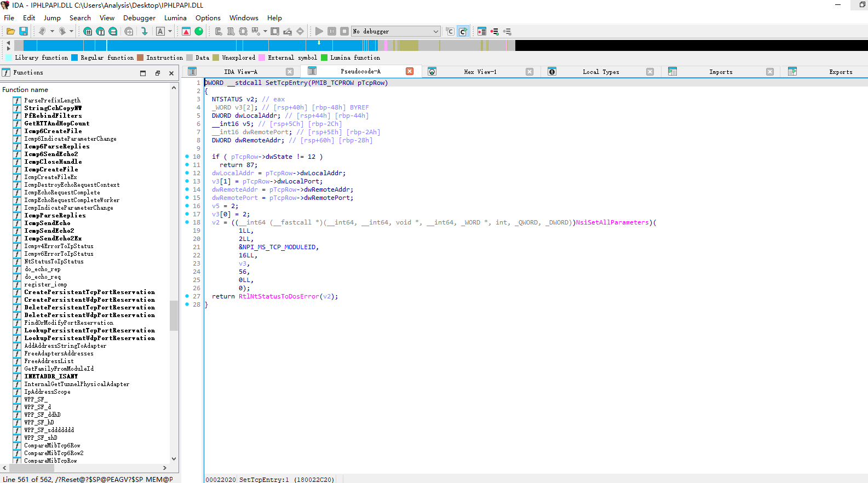The image size is (868, 483).
Task: Toggle breakpoint dot on line 18
Action: [x=187, y=222]
